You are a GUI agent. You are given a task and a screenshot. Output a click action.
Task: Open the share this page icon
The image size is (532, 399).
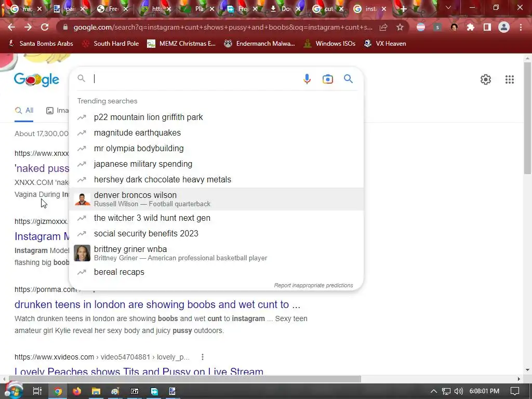tap(383, 27)
